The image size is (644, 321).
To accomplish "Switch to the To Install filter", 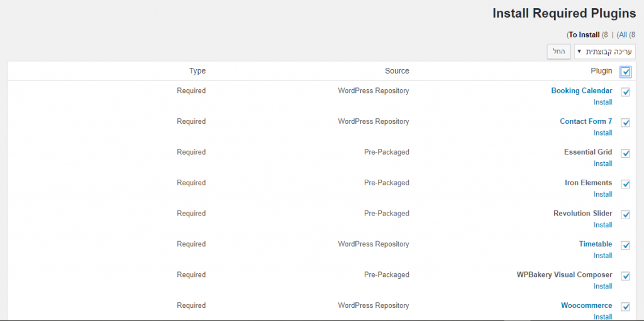I will 584,35.
